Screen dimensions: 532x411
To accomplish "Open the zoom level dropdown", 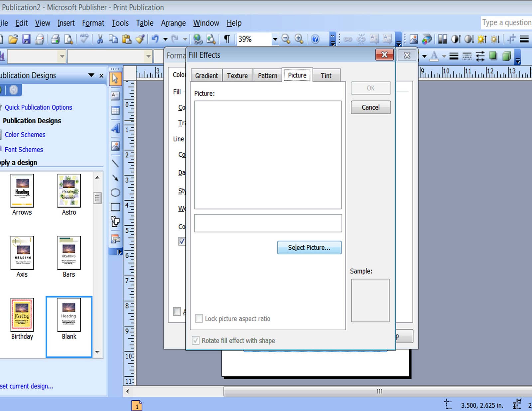I will click(x=275, y=39).
